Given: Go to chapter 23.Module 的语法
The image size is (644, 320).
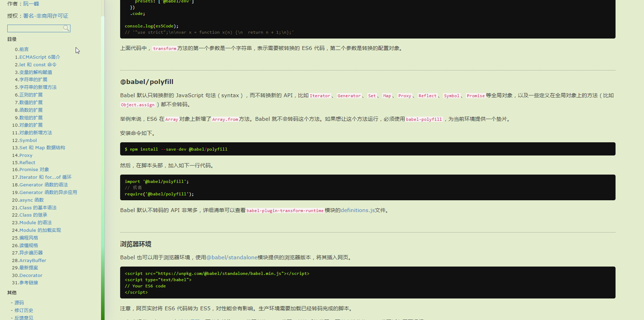Looking at the screenshot, I should click(32, 222).
